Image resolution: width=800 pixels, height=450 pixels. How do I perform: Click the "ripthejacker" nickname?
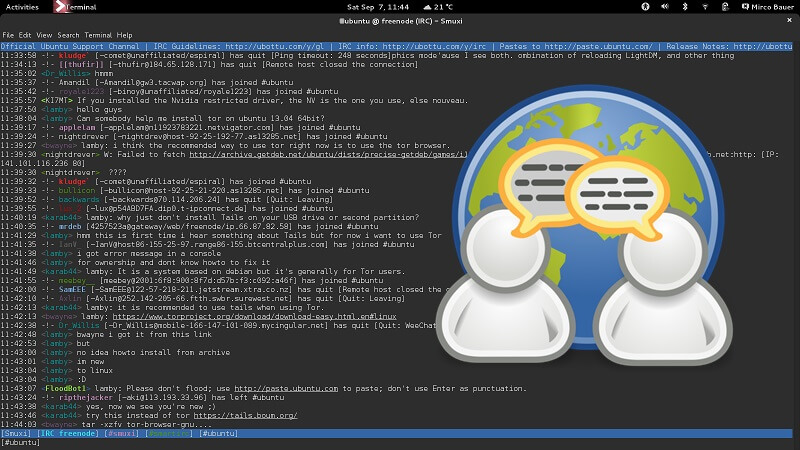click(85, 397)
